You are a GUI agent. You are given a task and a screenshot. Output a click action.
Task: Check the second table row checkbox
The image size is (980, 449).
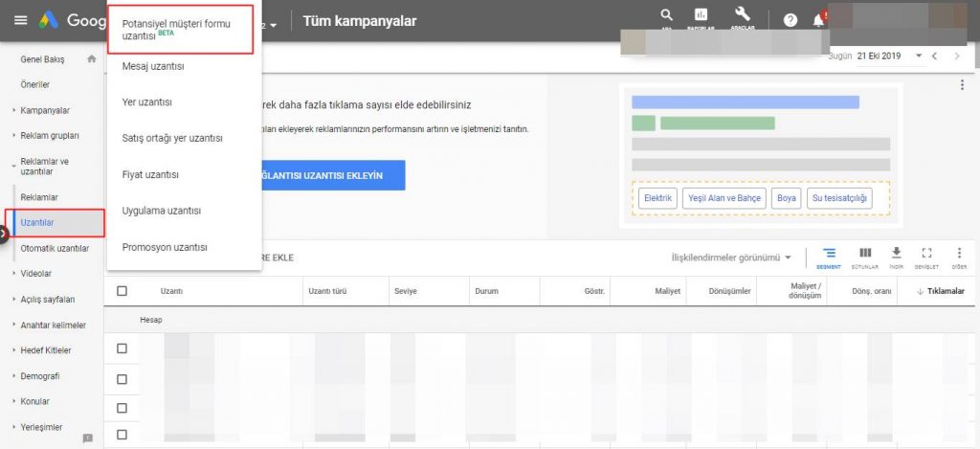pos(122,378)
